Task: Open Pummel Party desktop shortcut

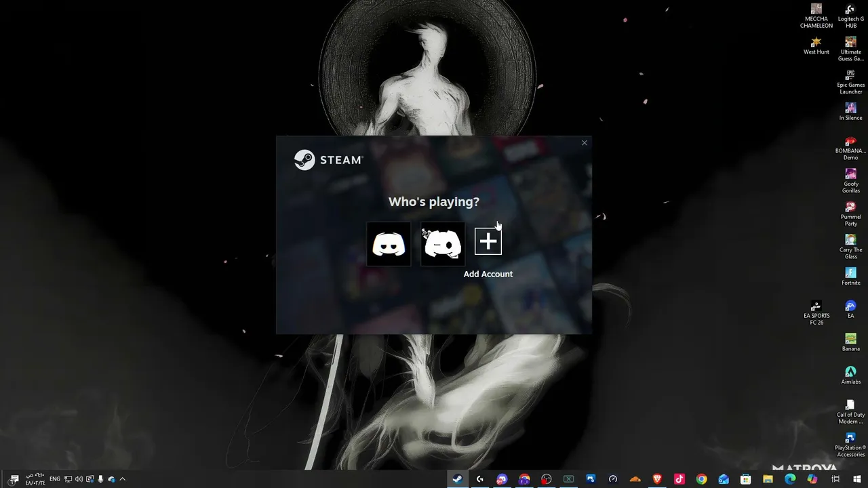Action: [850, 214]
